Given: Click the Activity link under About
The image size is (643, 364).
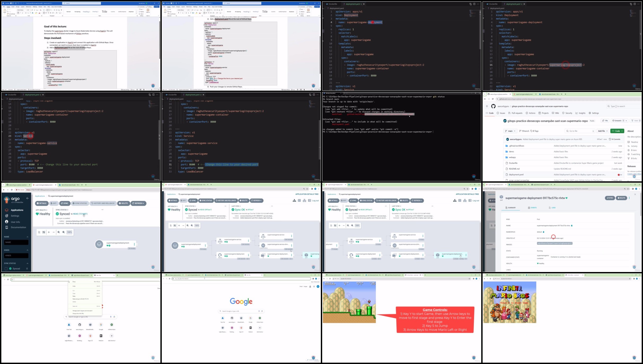Looking at the screenshot, I should pyautogui.click(x=632, y=146).
